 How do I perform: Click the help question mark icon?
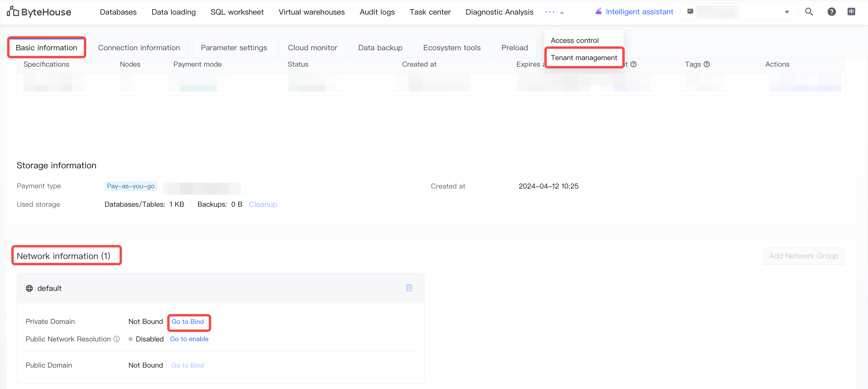tap(831, 12)
